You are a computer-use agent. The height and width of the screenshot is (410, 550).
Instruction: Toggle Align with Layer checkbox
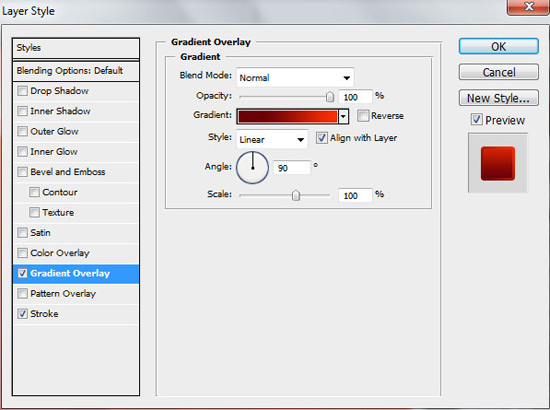click(321, 137)
